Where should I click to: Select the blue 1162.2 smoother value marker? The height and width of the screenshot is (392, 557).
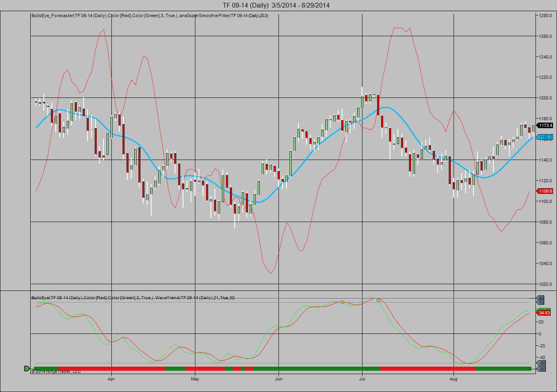coord(545,137)
